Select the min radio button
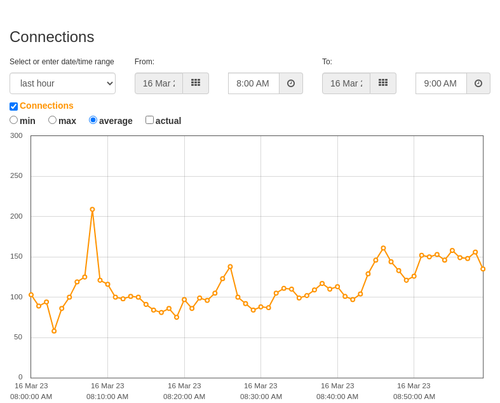Screen dimensions: 500x403 click(x=14, y=120)
